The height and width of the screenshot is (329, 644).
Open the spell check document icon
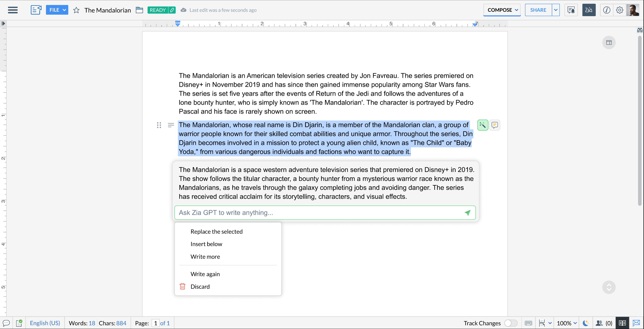point(19,323)
